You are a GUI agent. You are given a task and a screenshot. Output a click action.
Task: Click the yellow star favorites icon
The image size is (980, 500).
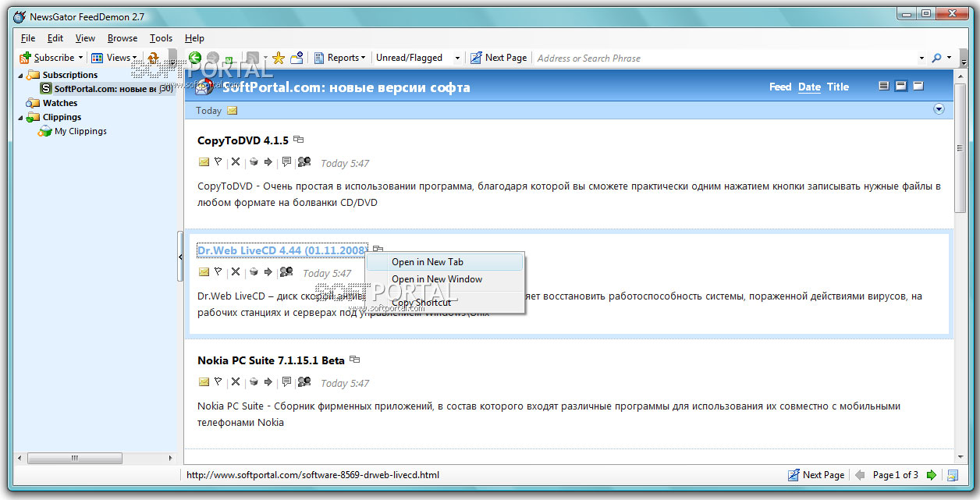(x=278, y=58)
